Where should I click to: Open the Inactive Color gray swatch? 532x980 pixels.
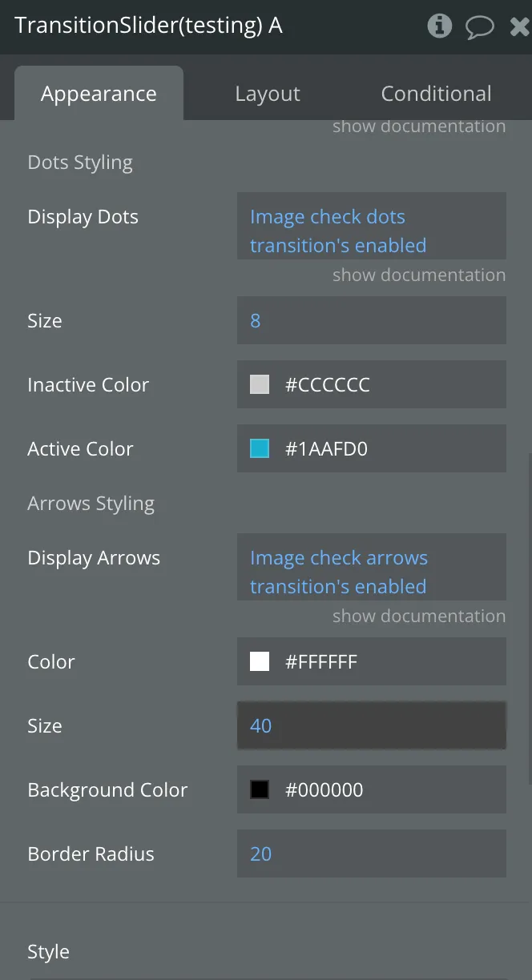[260, 384]
